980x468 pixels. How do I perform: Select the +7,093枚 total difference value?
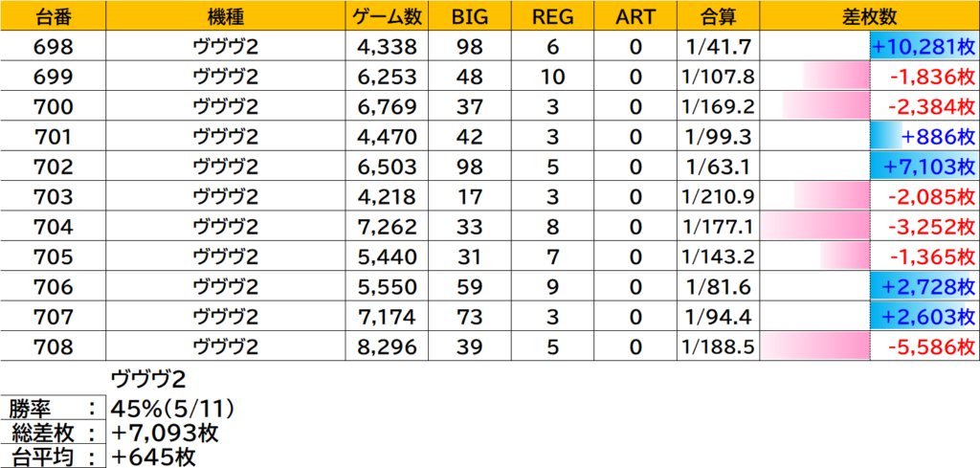point(165,434)
